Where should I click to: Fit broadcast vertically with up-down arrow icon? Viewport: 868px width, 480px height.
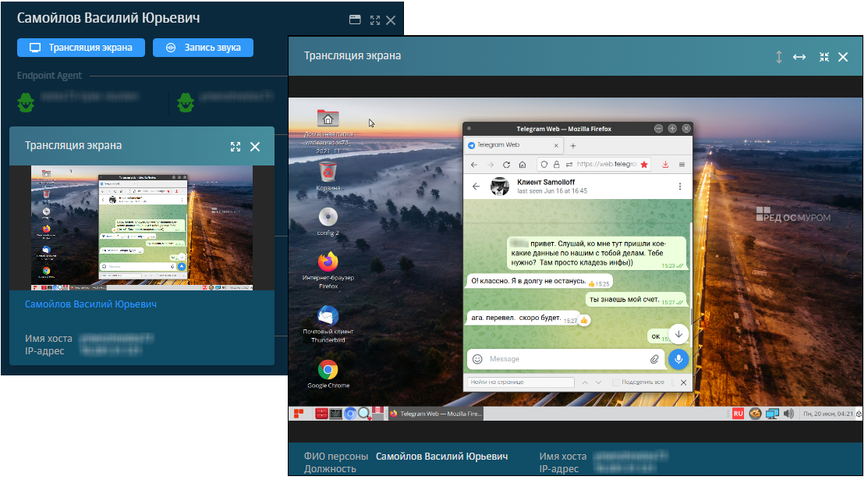click(779, 57)
